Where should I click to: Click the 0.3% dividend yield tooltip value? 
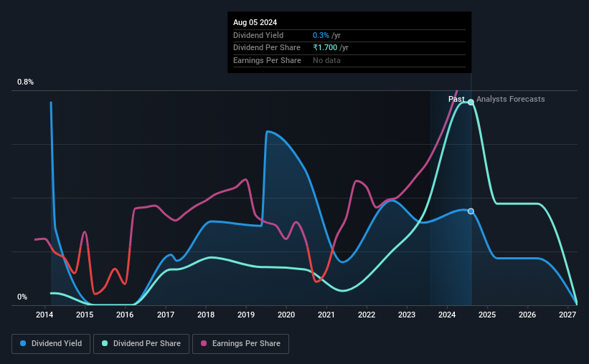pyautogui.click(x=321, y=35)
